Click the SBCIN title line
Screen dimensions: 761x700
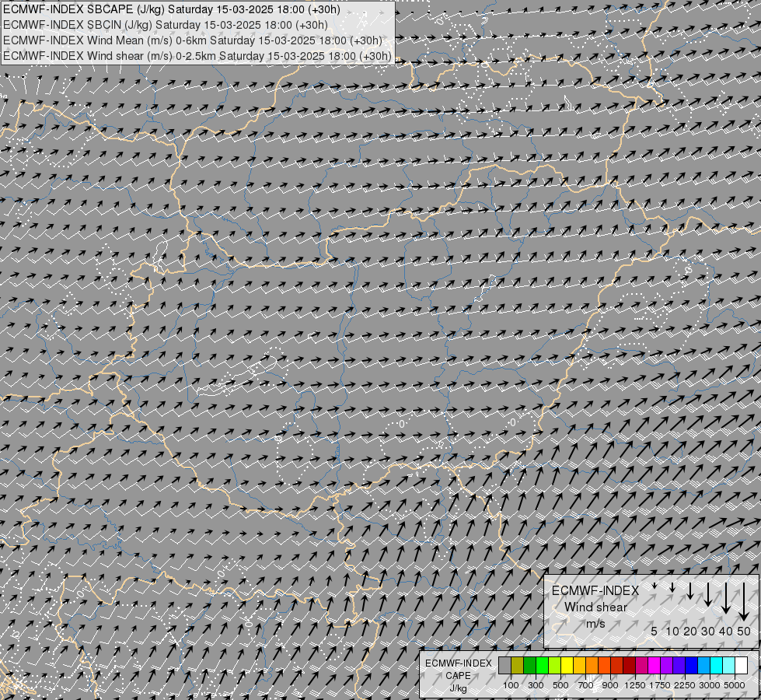pos(165,25)
